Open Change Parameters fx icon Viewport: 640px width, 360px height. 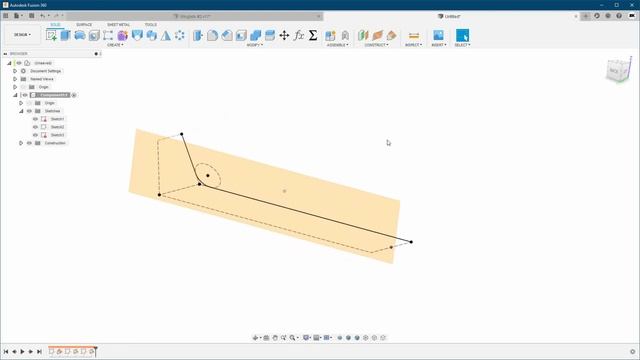(x=299, y=35)
